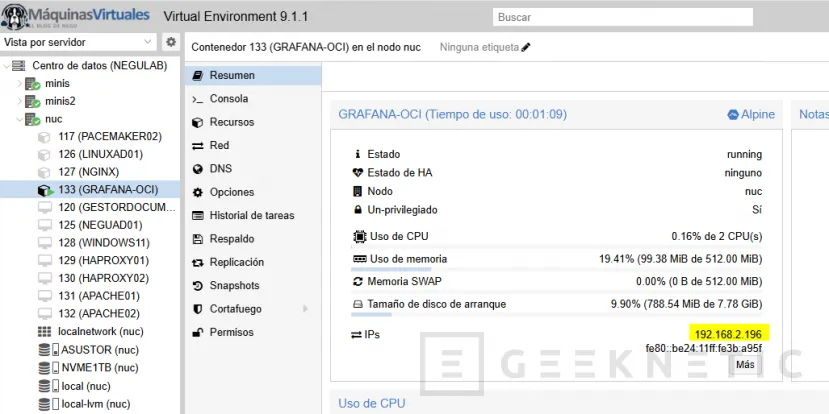The width and height of the screenshot is (829, 414).
Task: Expand the minis node
Action: 20,84
